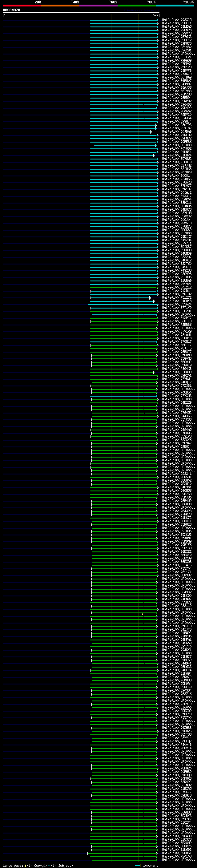Click the Large gaps legend text

point(38,865)
